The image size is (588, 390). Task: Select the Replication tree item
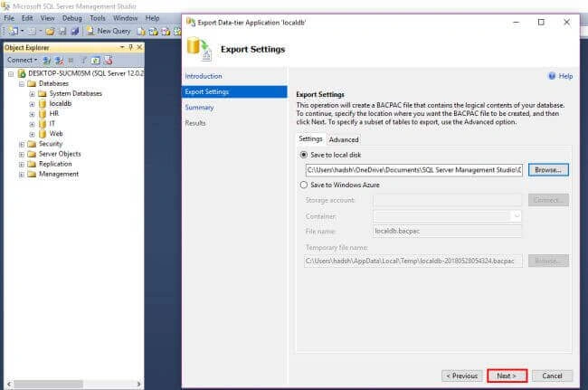55,165
